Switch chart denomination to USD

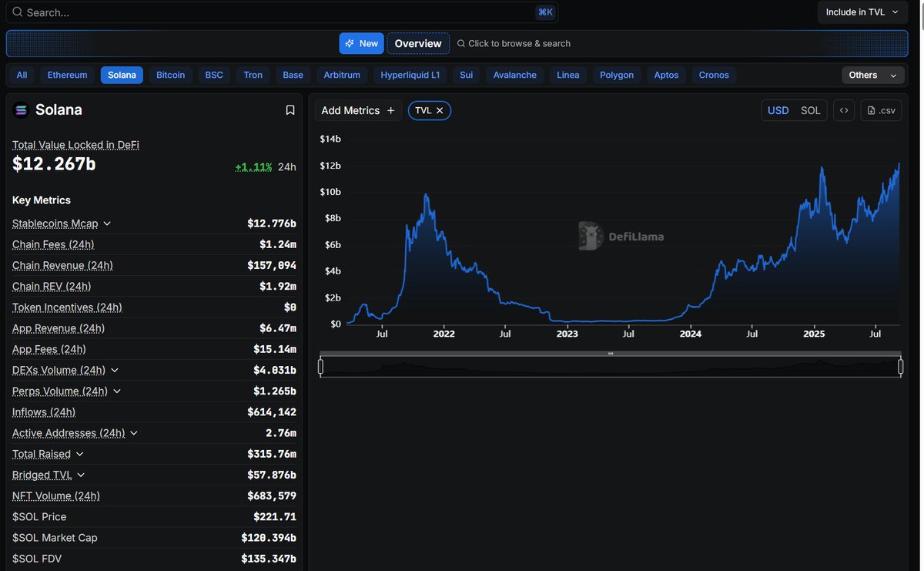778,110
